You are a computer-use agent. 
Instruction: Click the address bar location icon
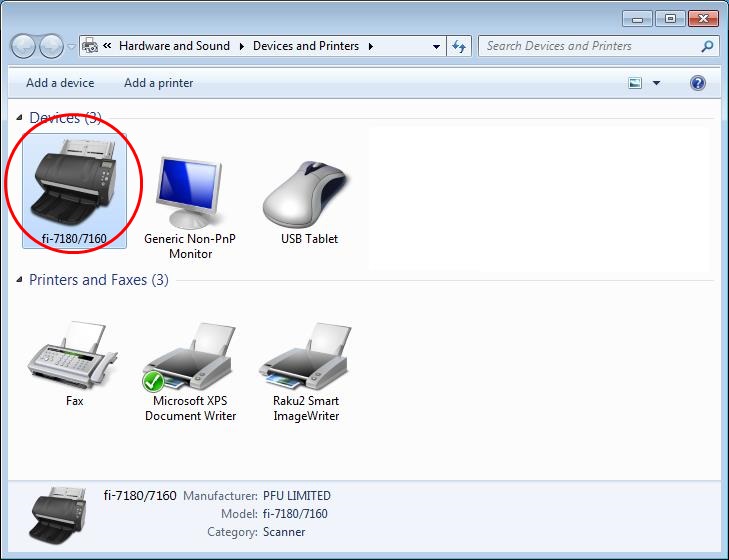(90, 46)
